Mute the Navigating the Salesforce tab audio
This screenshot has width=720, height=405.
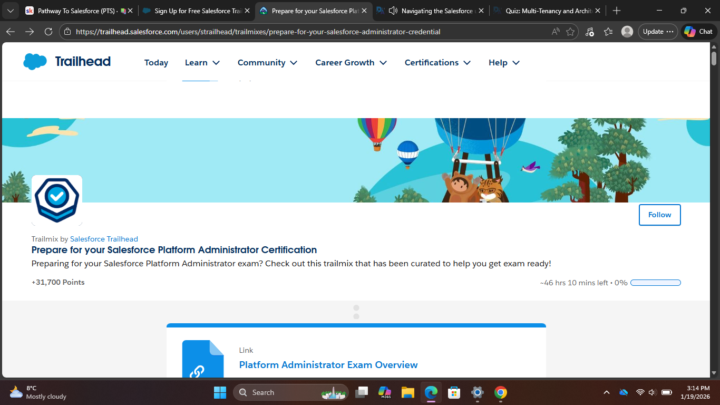393,11
